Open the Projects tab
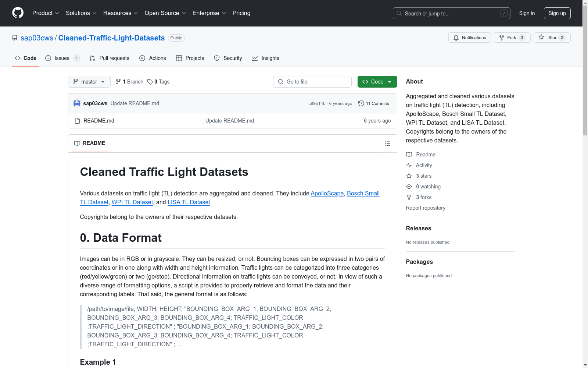588x368 pixels. 190,58
